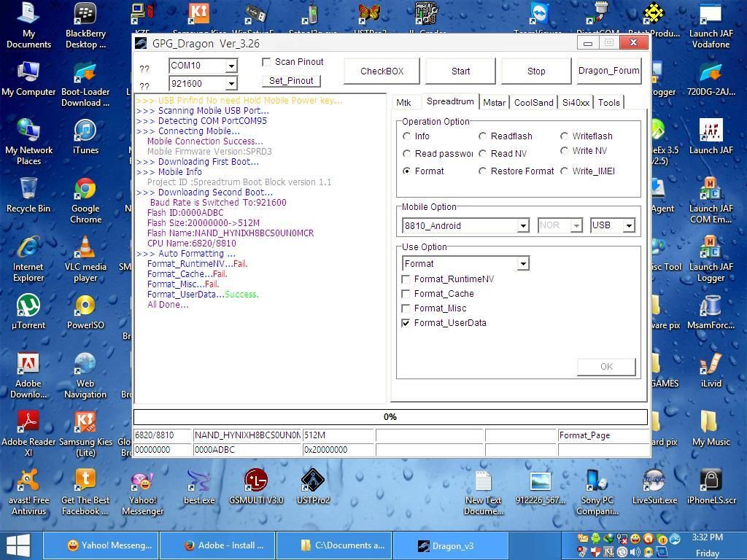Select the Readflash radio option
The width and height of the screenshot is (747, 560).
482,136
